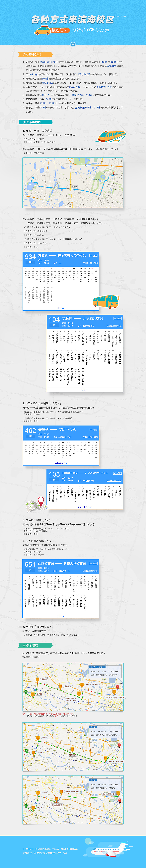Select the 便捷乘坐路线 section tab

pyautogui.click(x=34, y=122)
